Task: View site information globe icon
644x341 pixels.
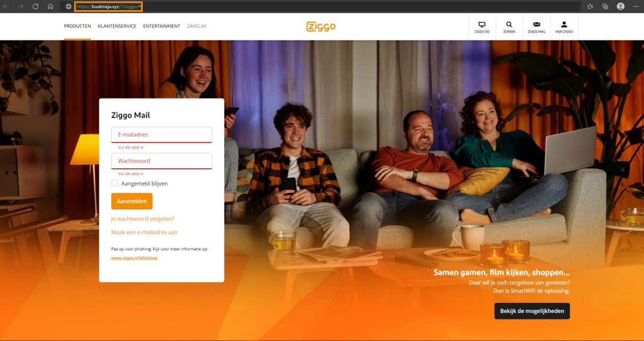Action: click(x=69, y=7)
